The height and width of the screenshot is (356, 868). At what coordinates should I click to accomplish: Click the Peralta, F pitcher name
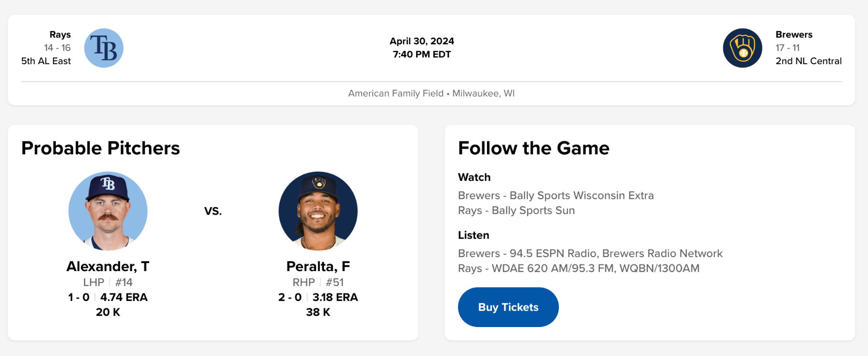(318, 266)
